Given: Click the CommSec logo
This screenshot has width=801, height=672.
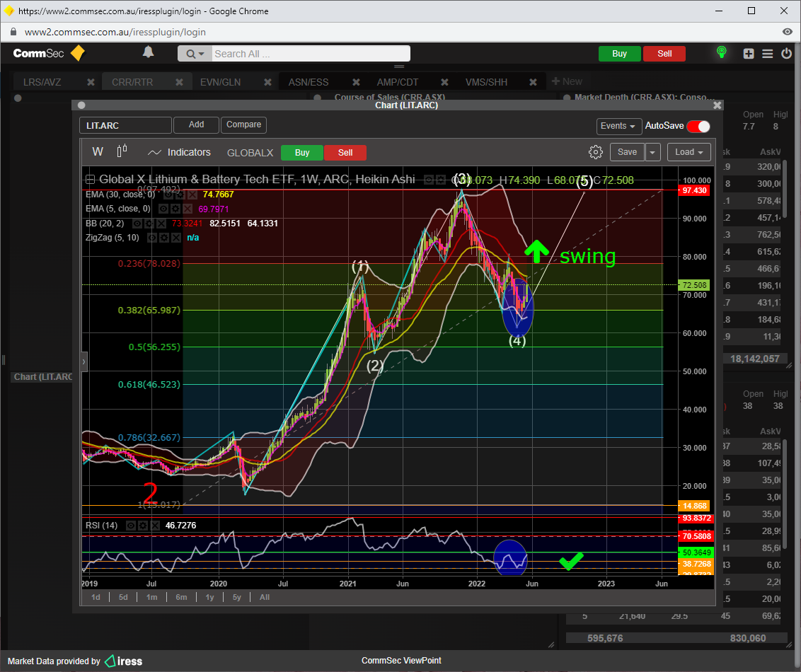Looking at the screenshot, I should pos(49,53).
